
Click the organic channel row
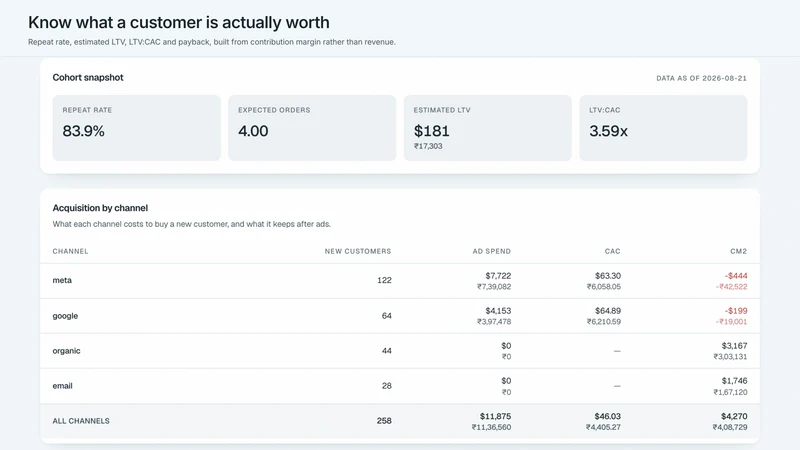point(400,351)
